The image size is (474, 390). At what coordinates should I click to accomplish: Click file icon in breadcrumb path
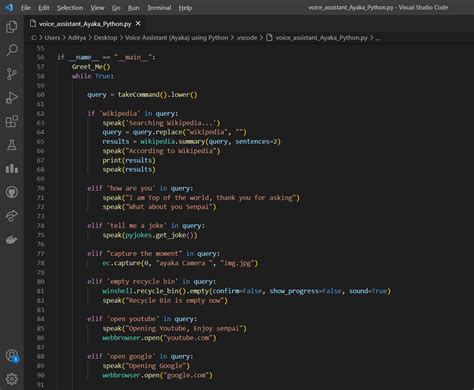pos(269,38)
